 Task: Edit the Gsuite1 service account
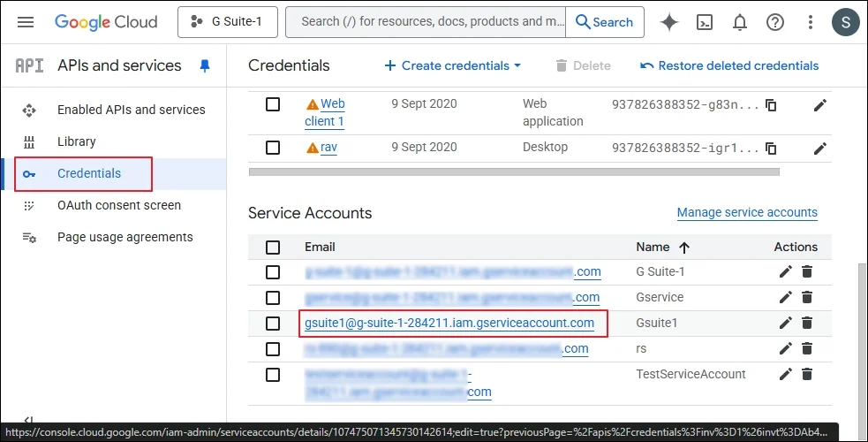[786, 323]
